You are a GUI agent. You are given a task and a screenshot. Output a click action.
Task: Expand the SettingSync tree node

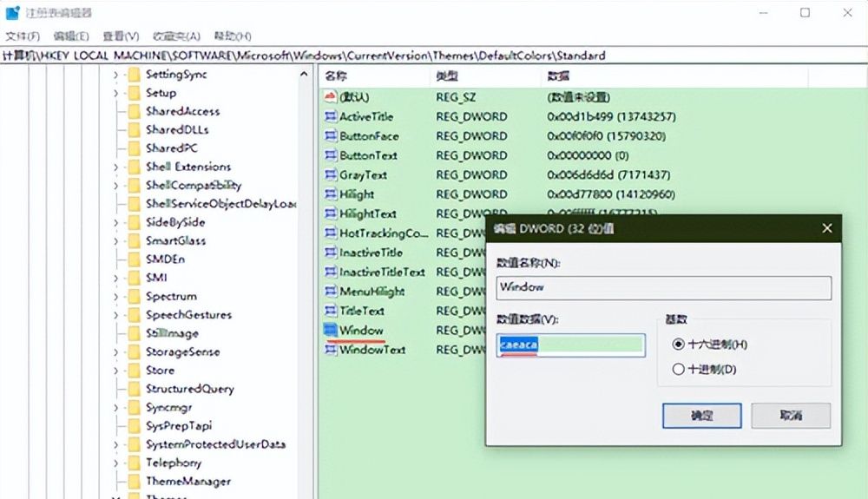click(x=115, y=74)
